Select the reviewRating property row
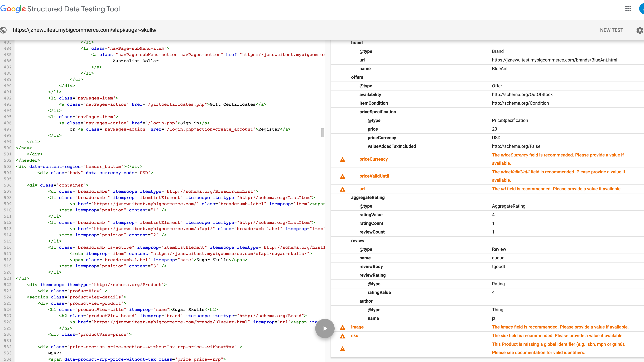644x362 pixels. [487, 275]
